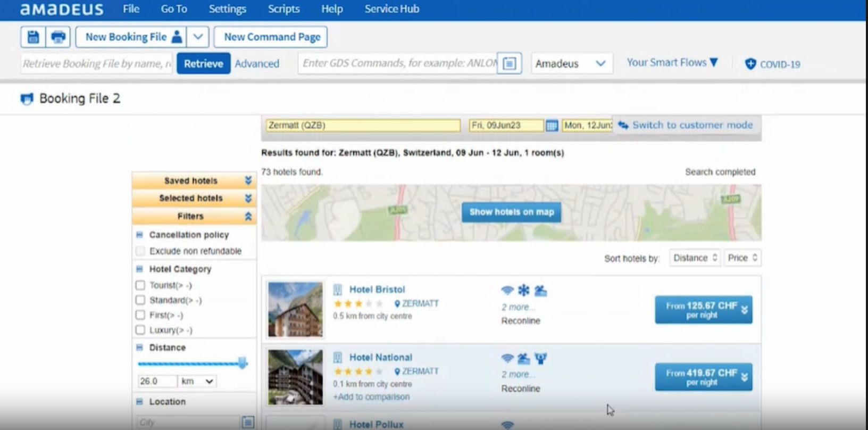The image size is (868, 430).
Task: Collapse the Filters panel
Action: 248,216
